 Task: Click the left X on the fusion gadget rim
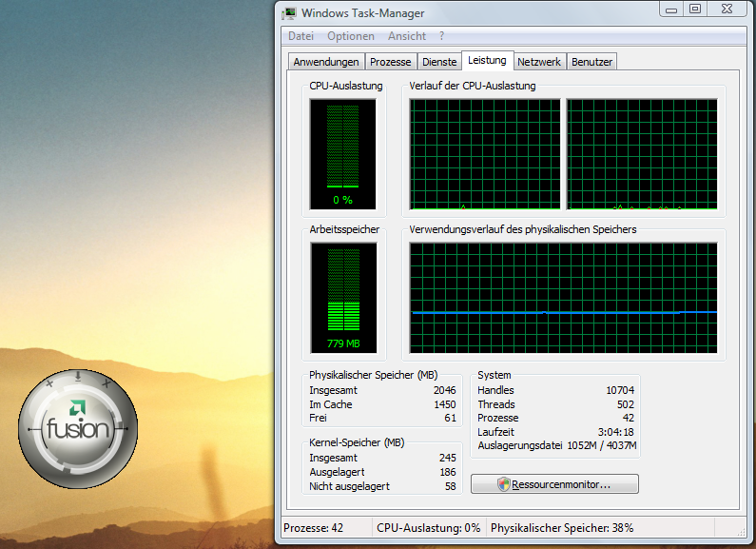tap(49, 384)
